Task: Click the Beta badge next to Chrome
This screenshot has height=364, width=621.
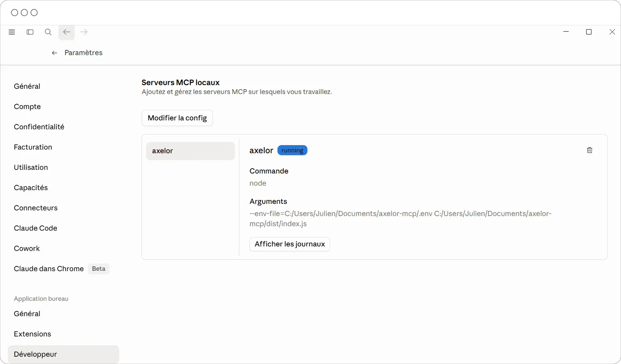Action: click(x=99, y=269)
